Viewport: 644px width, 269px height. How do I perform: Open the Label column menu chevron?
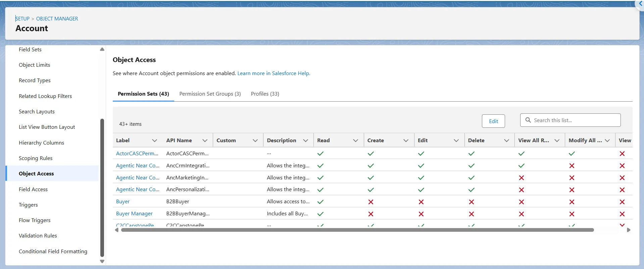tap(154, 141)
